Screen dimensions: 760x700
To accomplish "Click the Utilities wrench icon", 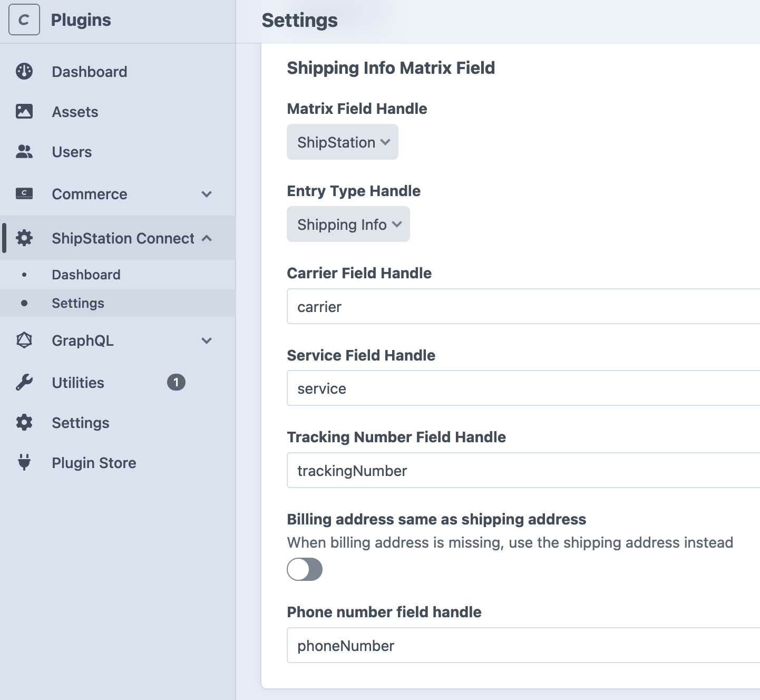I will tap(24, 382).
